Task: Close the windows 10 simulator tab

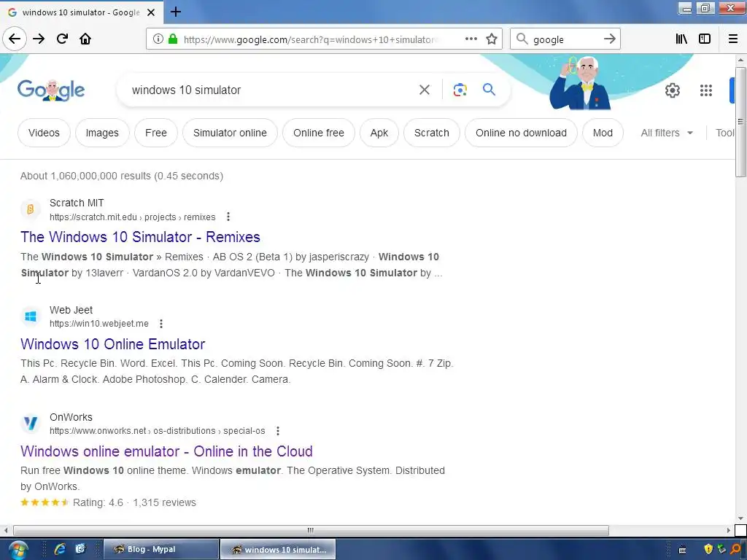Action: click(x=151, y=12)
